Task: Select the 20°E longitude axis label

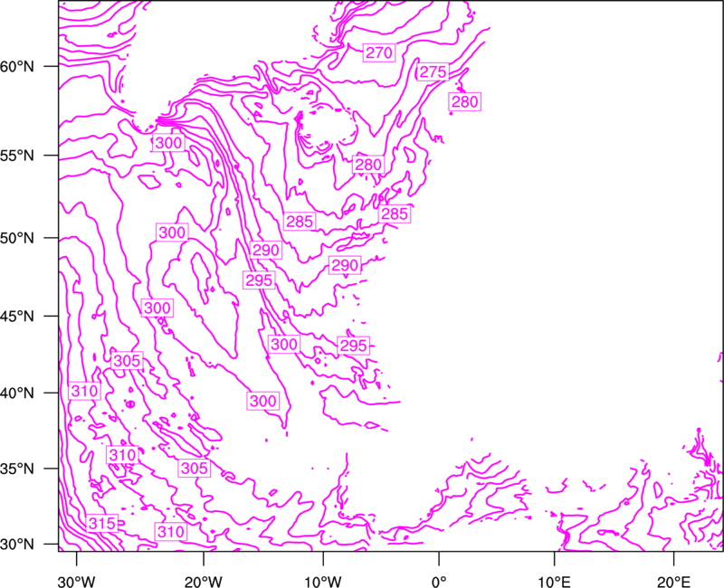Action: click(673, 582)
